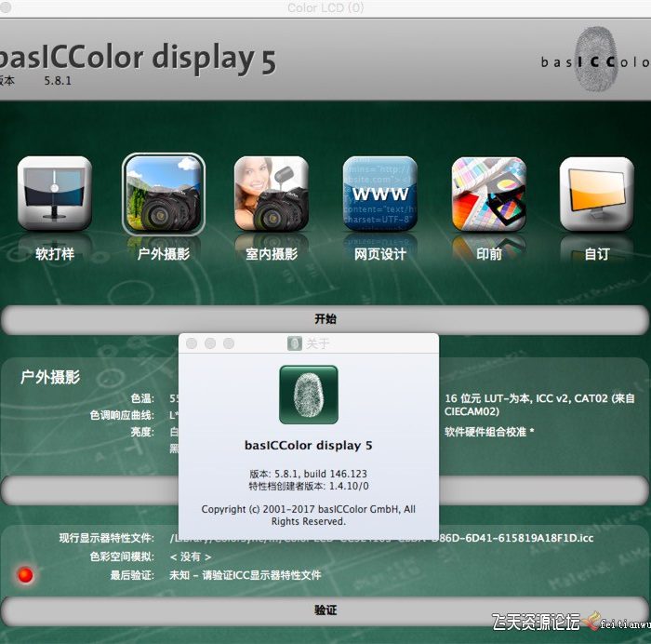651x644 pixels.
Task: Click the 色调响应曲线: label
Action: [122, 415]
